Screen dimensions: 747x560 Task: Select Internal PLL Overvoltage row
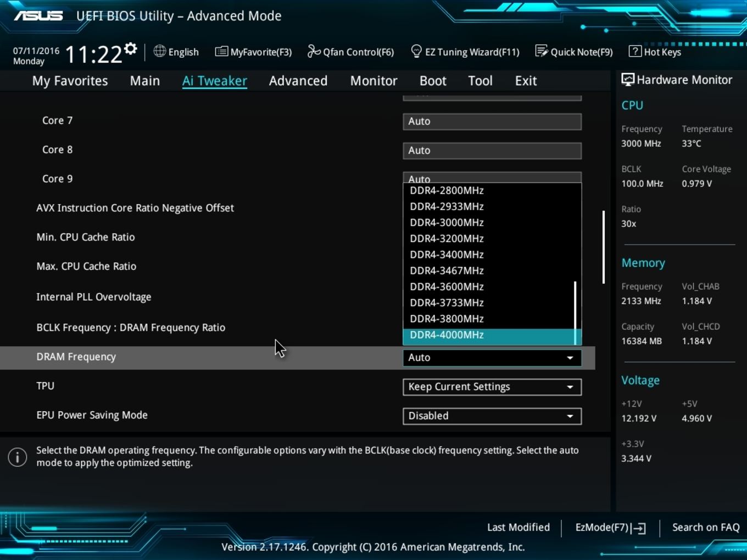pyautogui.click(x=94, y=296)
